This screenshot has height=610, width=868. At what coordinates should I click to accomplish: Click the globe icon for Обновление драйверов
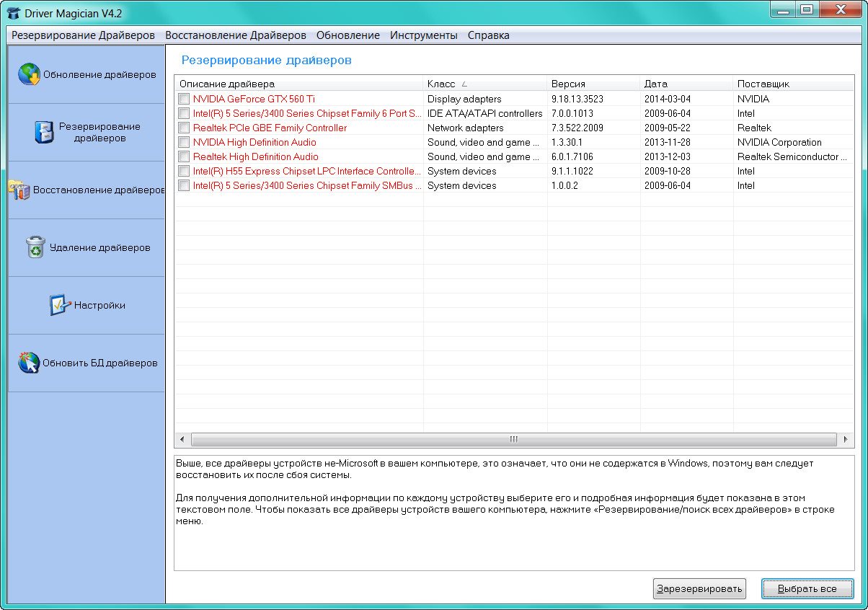click(30, 74)
